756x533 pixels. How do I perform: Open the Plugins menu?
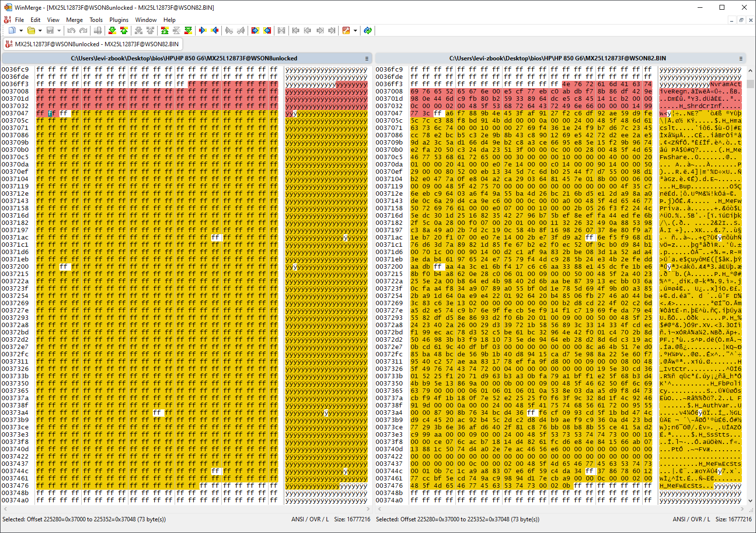[x=119, y=20]
